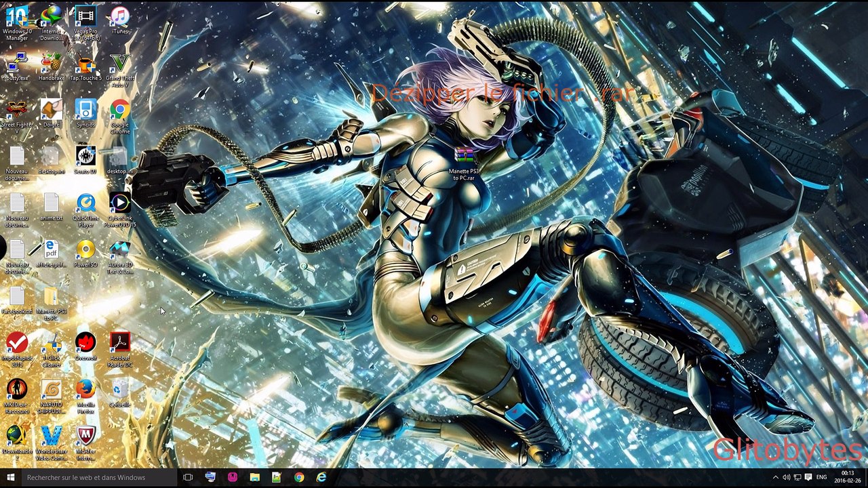Select the Doigte desktop shortcut

point(52,113)
